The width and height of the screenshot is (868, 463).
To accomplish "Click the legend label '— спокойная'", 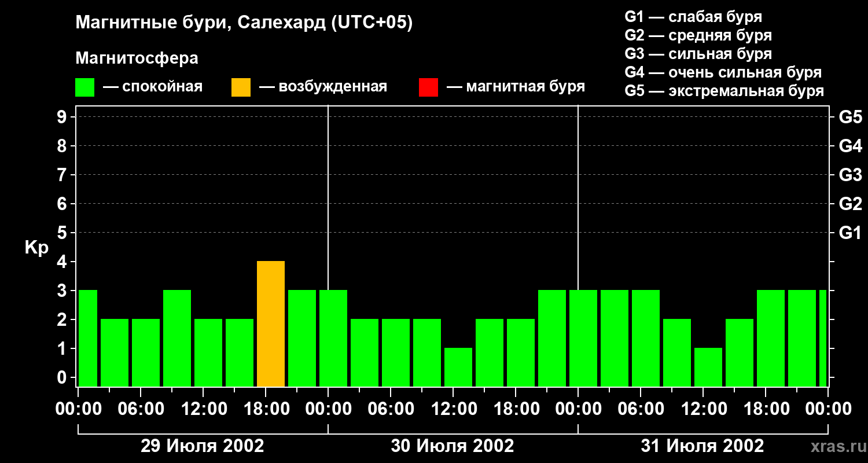I will pyautogui.click(x=153, y=87).
